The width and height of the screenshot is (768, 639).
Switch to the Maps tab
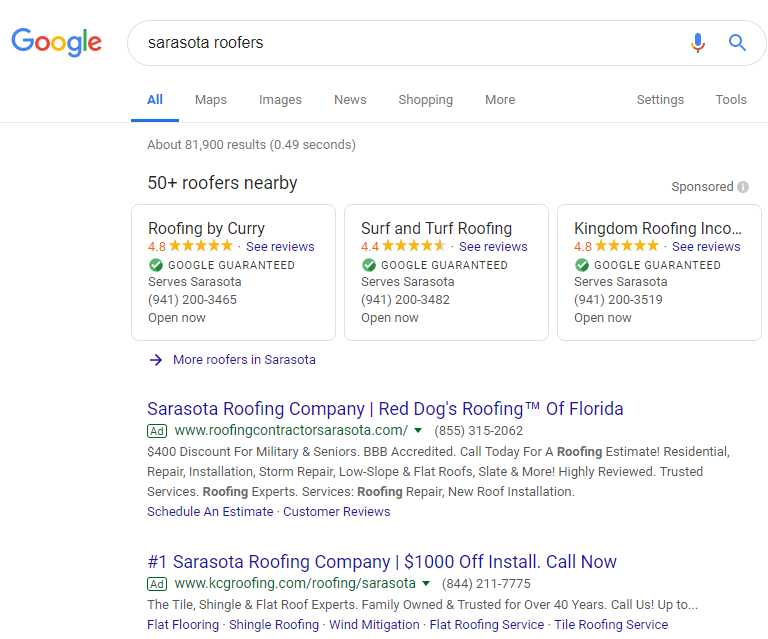[x=211, y=100]
